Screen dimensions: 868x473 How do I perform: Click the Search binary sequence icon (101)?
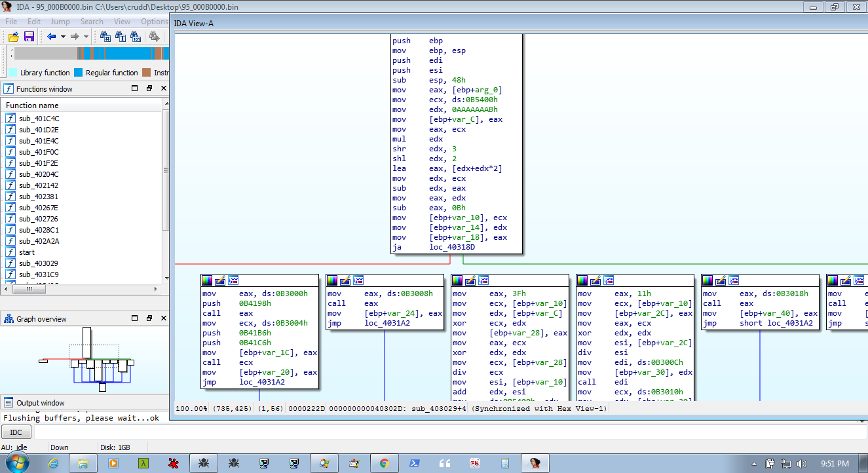[x=136, y=37]
